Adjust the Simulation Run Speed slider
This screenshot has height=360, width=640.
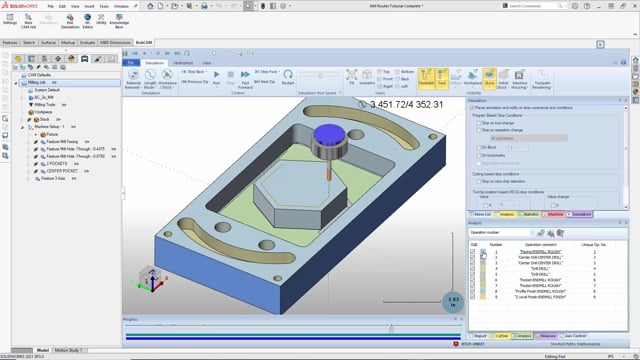[320, 76]
